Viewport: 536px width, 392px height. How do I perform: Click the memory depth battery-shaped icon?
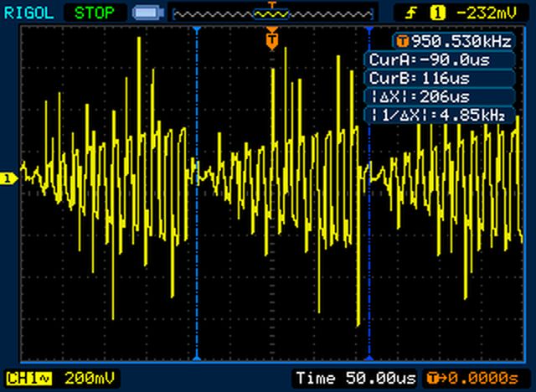[x=148, y=13]
